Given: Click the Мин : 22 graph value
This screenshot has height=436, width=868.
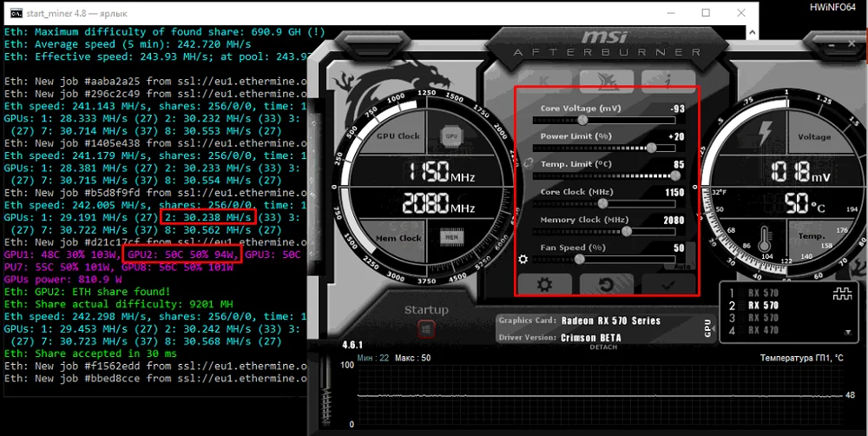Looking at the screenshot, I should pyautogui.click(x=373, y=358).
